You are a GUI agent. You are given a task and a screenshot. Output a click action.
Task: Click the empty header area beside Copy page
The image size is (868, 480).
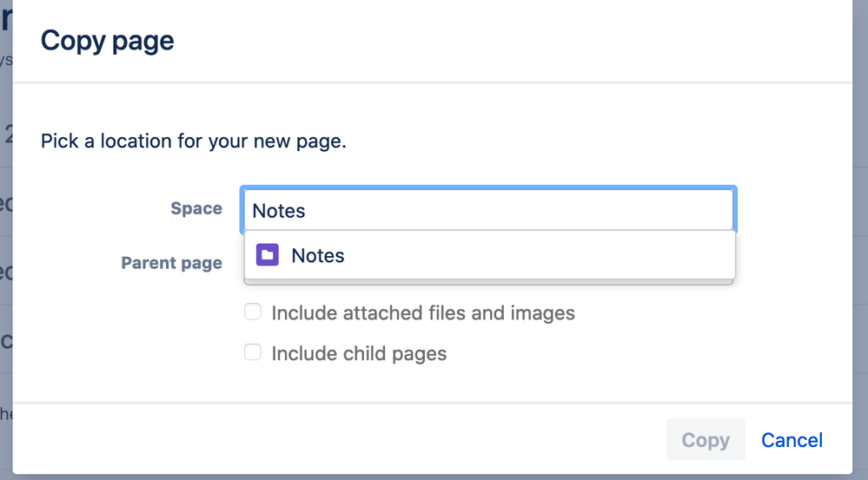pyautogui.click(x=521, y=41)
